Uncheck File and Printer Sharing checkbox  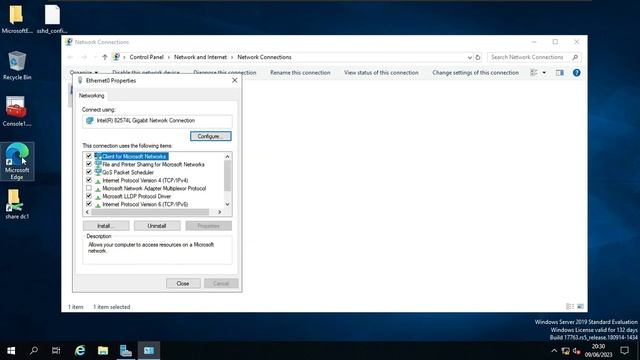click(x=89, y=164)
